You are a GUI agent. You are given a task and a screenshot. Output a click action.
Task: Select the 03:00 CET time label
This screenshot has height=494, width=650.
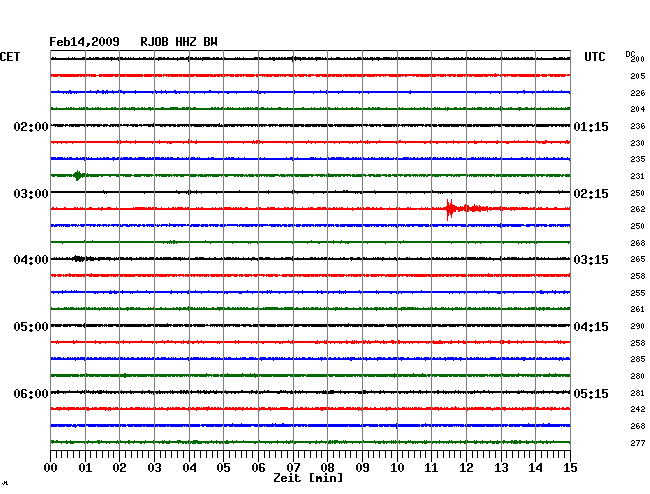pos(31,194)
